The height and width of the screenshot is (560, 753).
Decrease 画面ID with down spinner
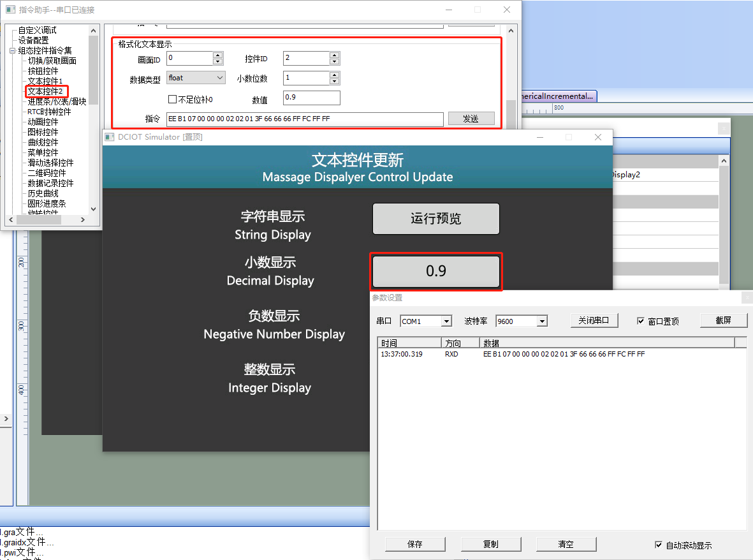[x=218, y=61]
